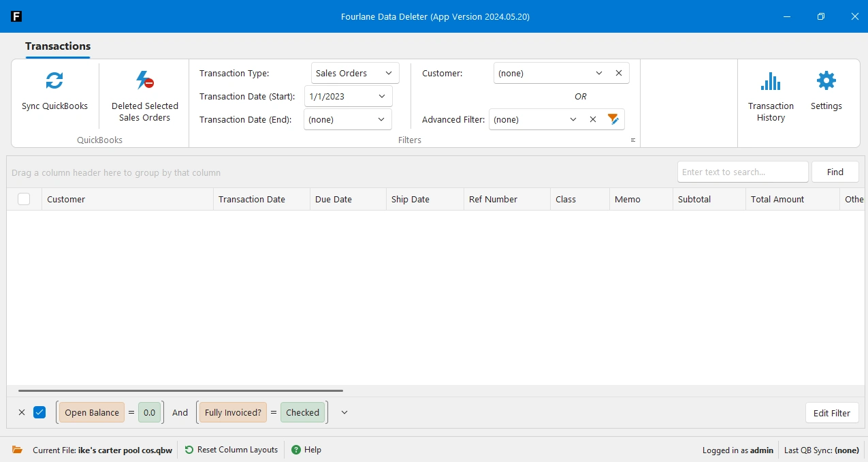
Task: Click the Advanced Filter funnel edit icon
Action: [x=613, y=119]
